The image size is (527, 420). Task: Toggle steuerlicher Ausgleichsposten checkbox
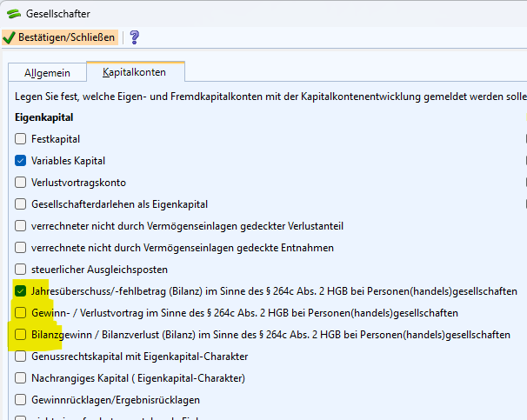pos(21,270)
